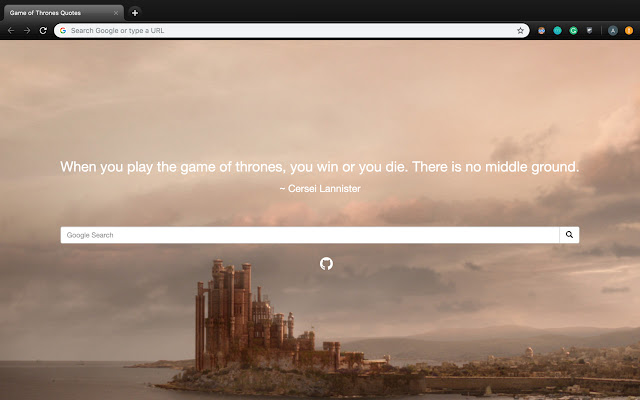Click into the Google Search field on page
This screenshot has width=640, height=400.
click(310, 235)
